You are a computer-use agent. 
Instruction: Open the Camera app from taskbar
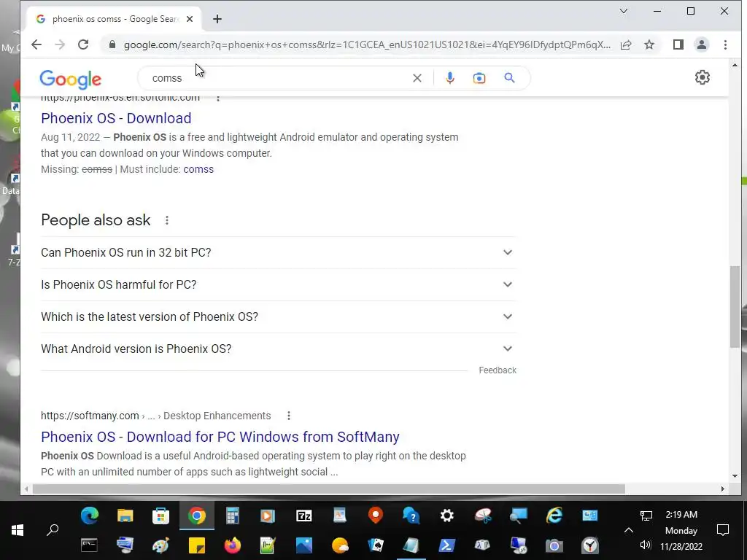[x=554, y=545]
